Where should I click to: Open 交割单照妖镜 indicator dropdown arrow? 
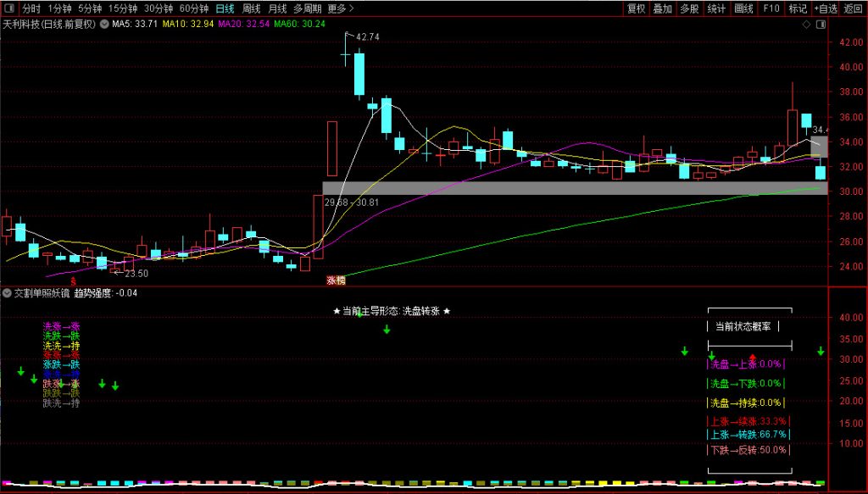(x=7, y=293)
